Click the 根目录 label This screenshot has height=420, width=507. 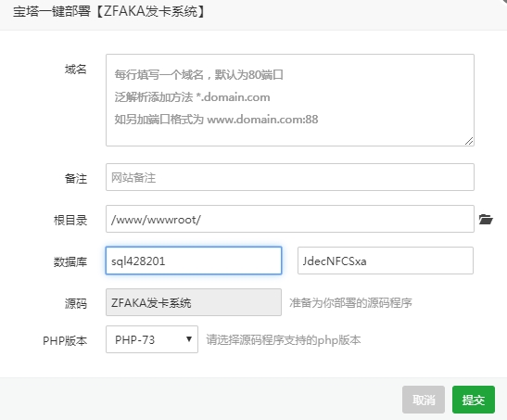point(70,220)
